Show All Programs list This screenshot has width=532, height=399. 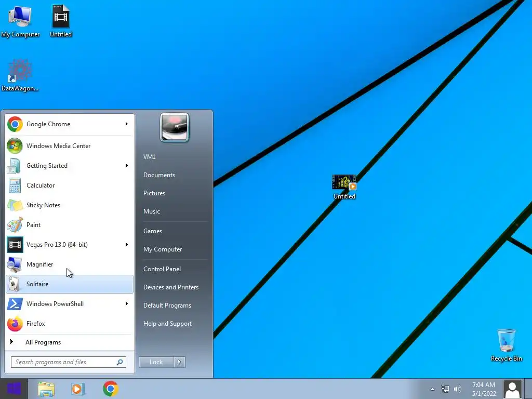70,342
